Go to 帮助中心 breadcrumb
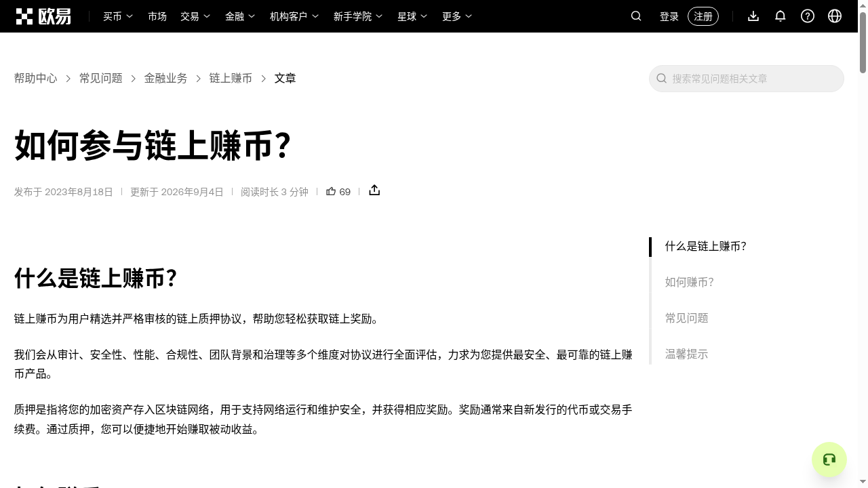868x488 pixels. pyautogui.click(x=36, y=79)
